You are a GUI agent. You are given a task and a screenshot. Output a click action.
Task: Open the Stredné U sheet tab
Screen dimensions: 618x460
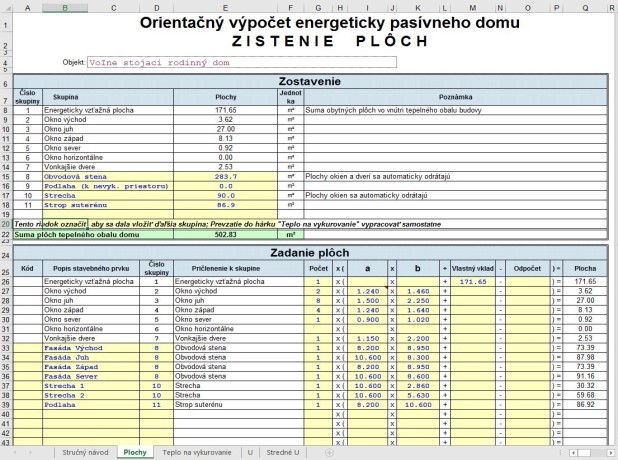click(284, 452)
